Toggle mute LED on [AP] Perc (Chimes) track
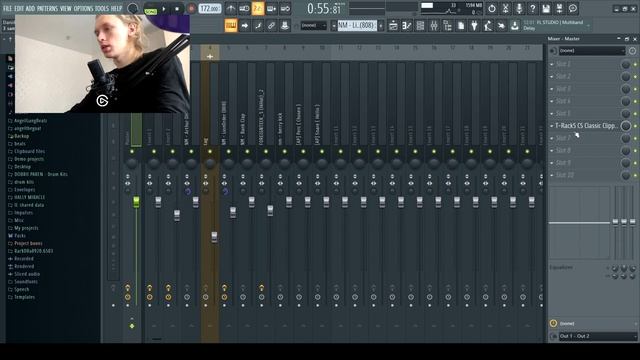Image resolution: width=640 pixels, height=360 pixels. pyautogui.click(x=303, y=151)
